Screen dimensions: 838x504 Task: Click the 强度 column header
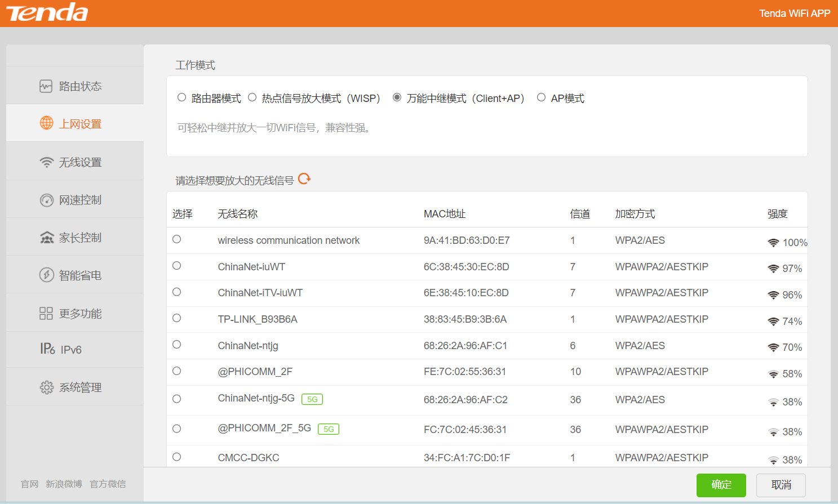point(778,214)
